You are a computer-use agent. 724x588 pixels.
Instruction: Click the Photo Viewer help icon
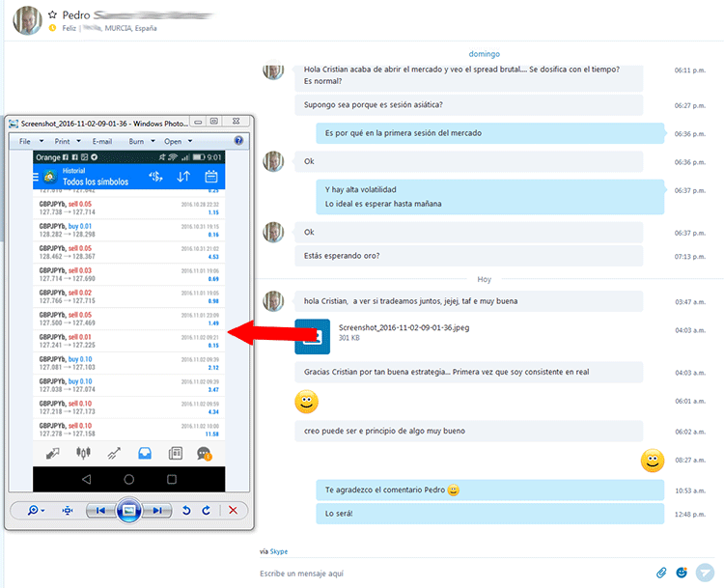[x=238, y=141]
